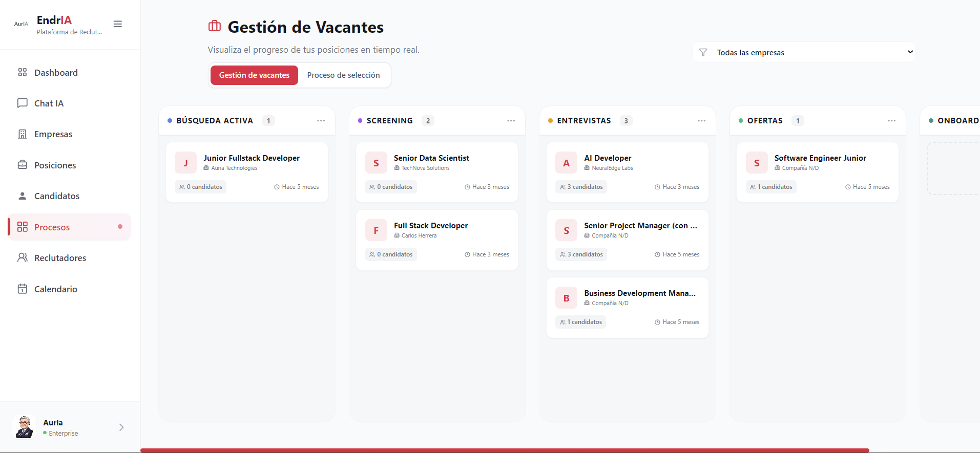Screen dimensions: 980x453
Task: Click the Auria user avatar photo
Action: click(24, 427)
